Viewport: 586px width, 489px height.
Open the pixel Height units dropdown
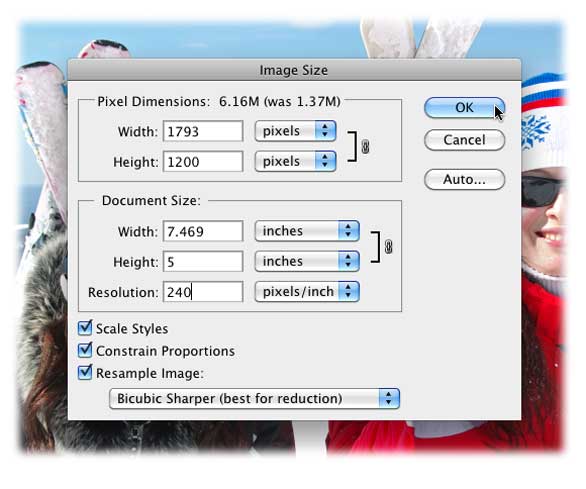tap(295, 162)
